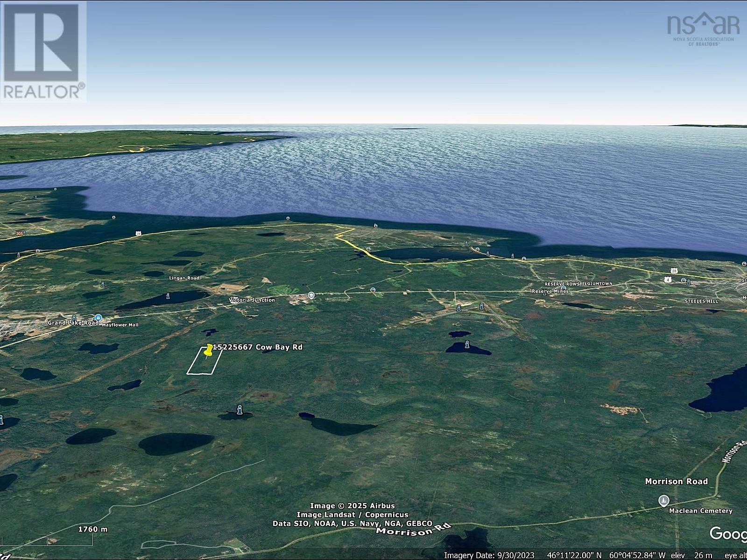Click the circular placemark right of Victoria Junction

(x=311, y=296)
